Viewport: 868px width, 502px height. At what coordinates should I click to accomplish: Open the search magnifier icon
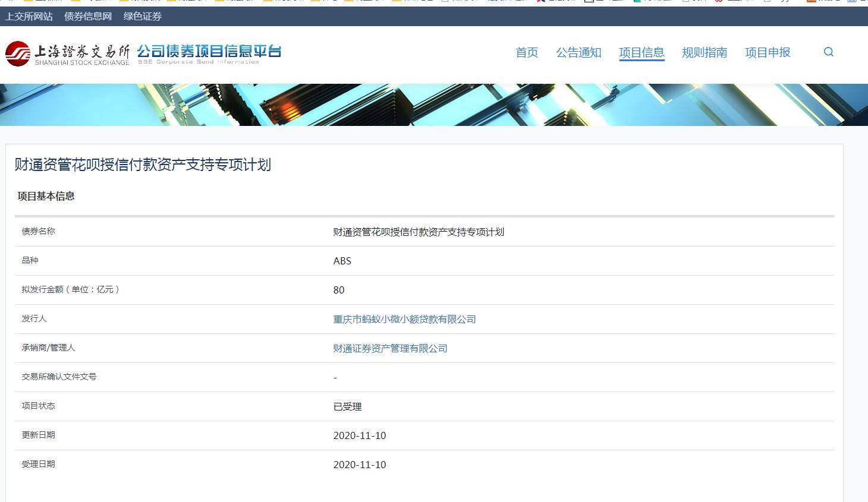pyautogui.click(x=828, y=52)
